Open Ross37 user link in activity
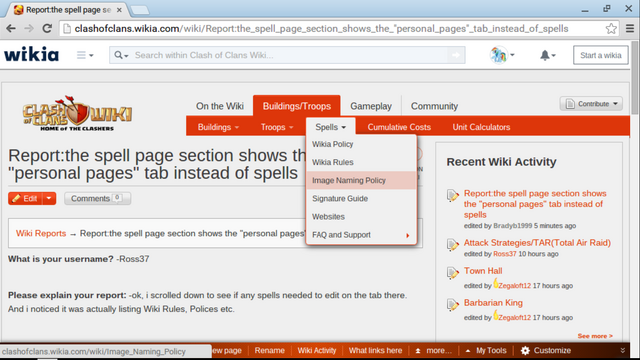The image size is (640, 360). click(504, 254)
